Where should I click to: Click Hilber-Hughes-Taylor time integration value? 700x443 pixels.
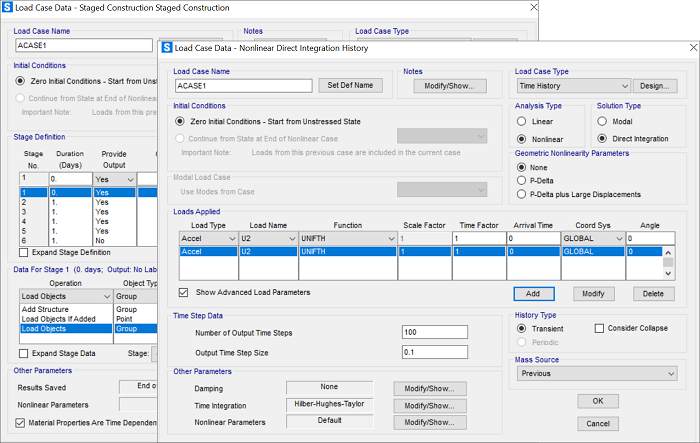click(x=329, y=405)
